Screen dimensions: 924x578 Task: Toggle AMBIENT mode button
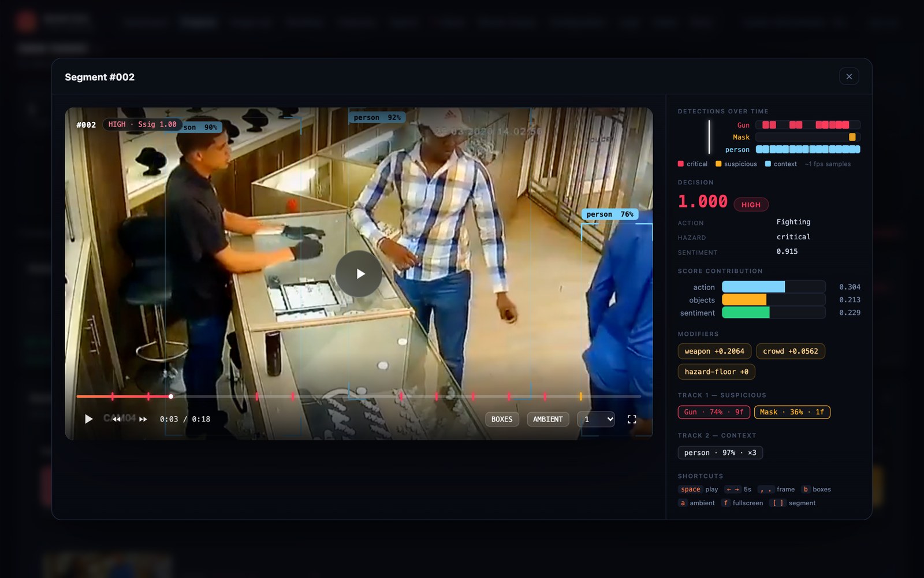pyautogui.click(x=548, y=419)
